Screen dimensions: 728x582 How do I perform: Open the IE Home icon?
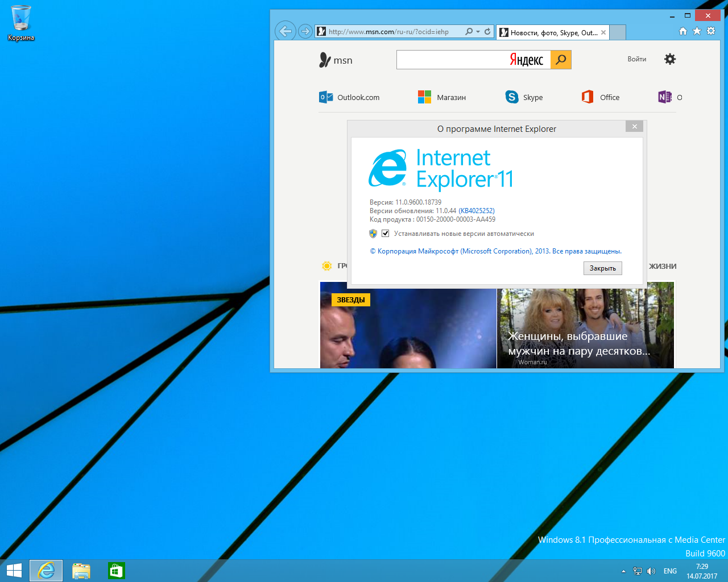(683, 31)
